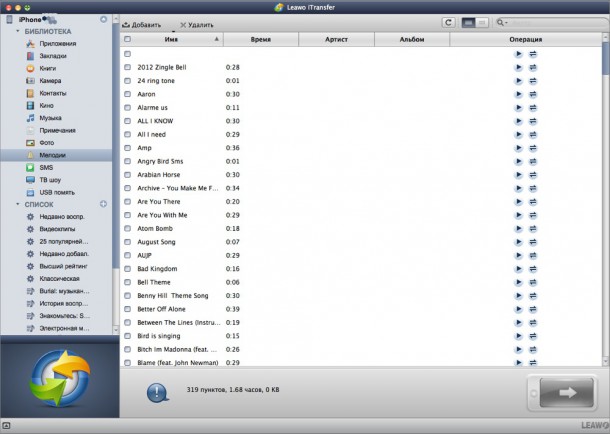Click the Альбом column header

[412, 39]
